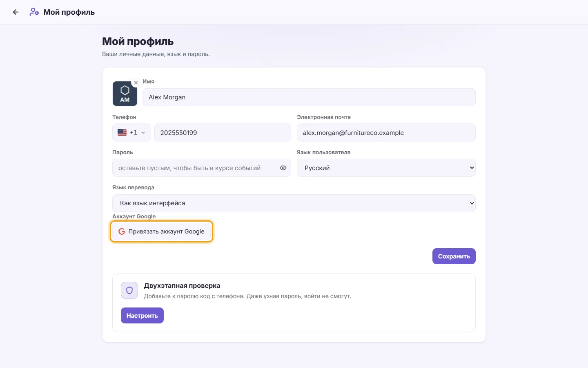Remove the avatar with the X button
This screenshot has width=588, height=368.
tap(136, 83)
